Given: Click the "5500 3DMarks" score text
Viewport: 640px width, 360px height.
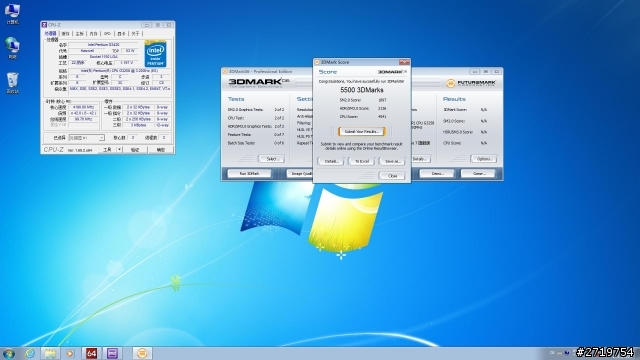Looking at the screenshot, I should click(x=362, y=90).
